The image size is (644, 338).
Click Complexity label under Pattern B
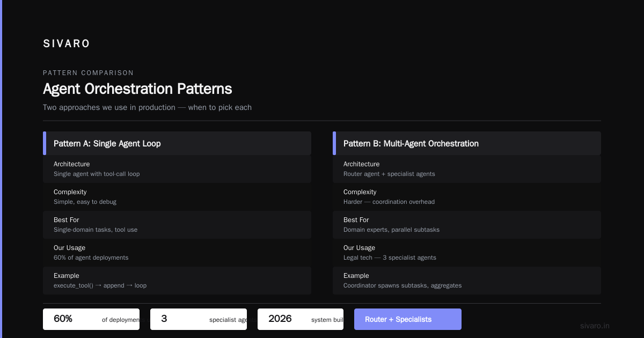[360, 192]
